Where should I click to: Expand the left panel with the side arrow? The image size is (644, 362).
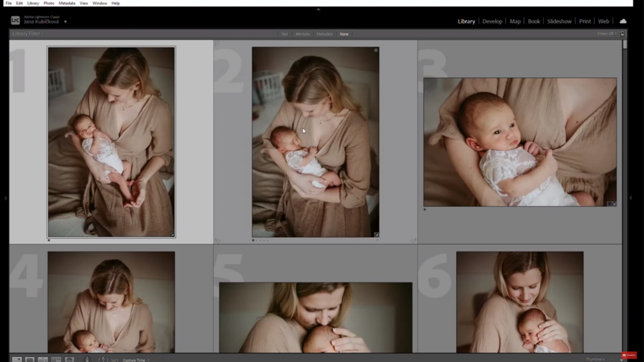pos(6,198)
